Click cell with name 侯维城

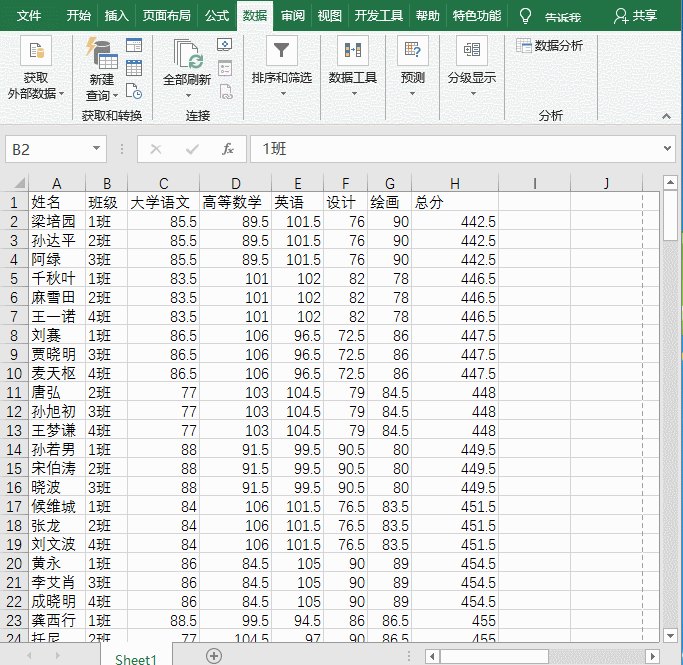tap(57, 506)
